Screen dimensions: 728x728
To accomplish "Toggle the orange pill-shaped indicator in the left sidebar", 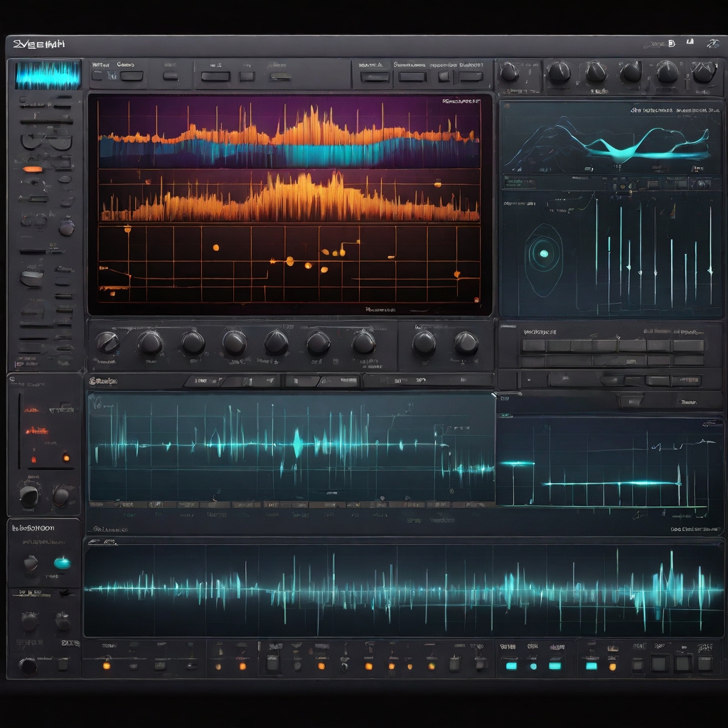I will pyautogui.click(x=32, y=169).
